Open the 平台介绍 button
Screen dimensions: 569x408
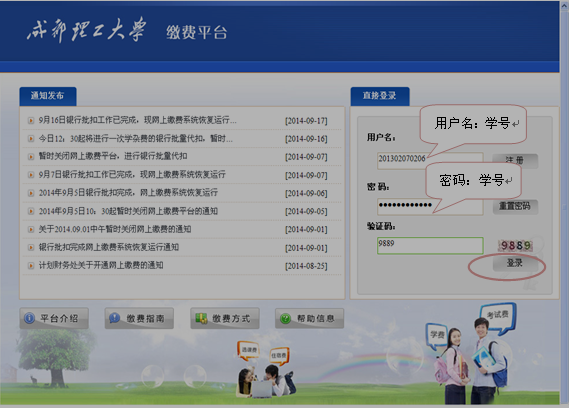tap(54, 318)
